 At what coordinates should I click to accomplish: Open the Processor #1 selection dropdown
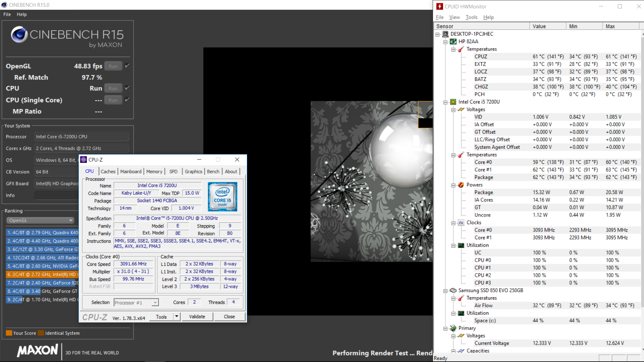155,303
